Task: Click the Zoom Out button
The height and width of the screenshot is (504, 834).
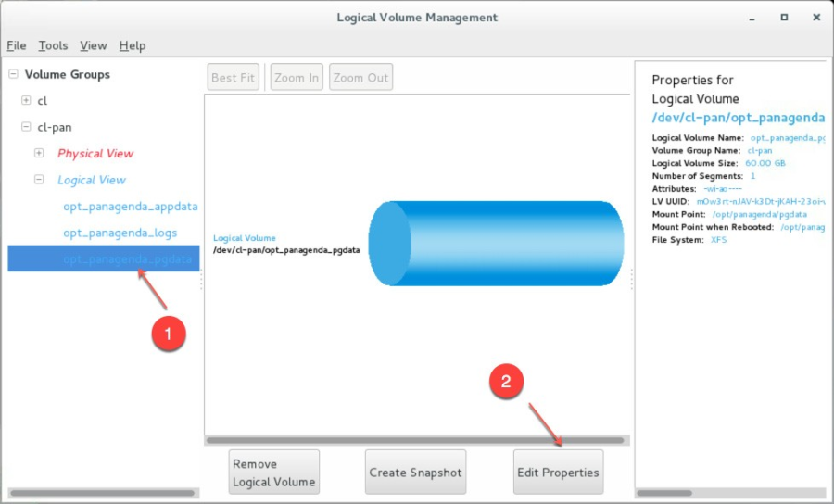Action: (x=360, y=78)
